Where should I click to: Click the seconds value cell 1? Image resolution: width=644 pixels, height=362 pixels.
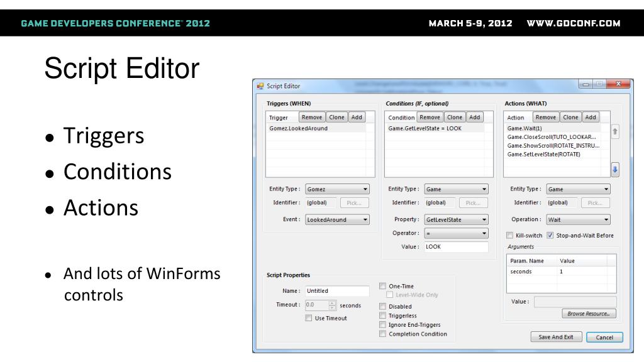pos(582,271)
